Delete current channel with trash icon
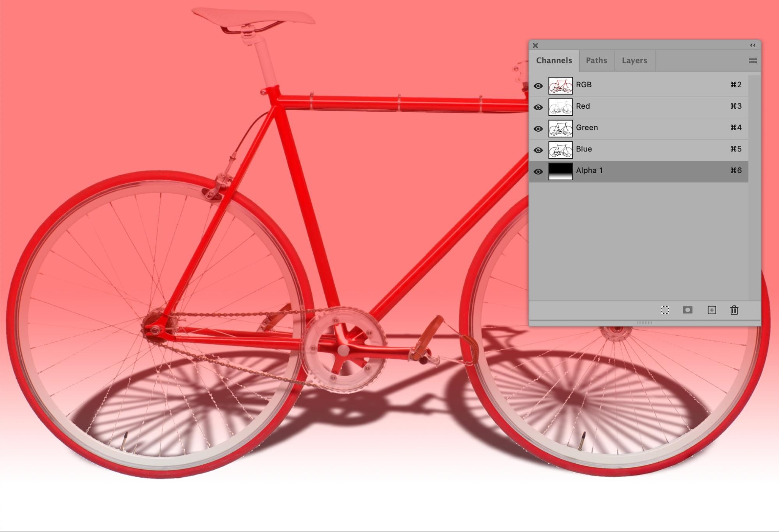 point(734,310)
